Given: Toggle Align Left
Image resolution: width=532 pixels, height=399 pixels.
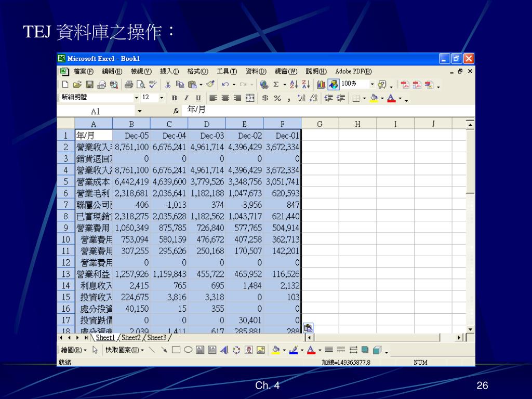Looking at the screenshot, I should [213, 98].
